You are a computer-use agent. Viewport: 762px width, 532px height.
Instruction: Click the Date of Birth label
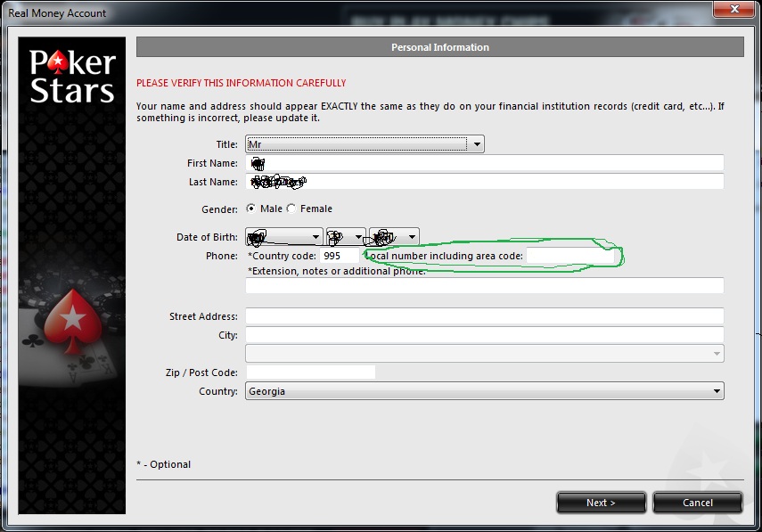[207, 237]
